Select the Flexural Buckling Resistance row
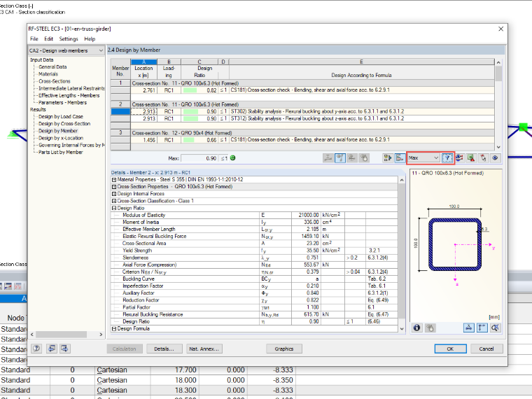The width and height of the screenshot is (532, 399). point(255,314)
